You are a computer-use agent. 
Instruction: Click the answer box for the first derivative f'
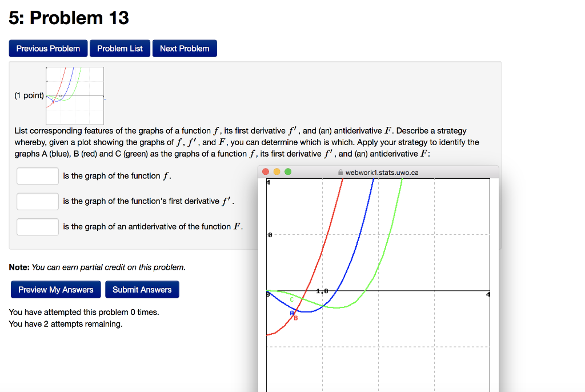(37, 201)
